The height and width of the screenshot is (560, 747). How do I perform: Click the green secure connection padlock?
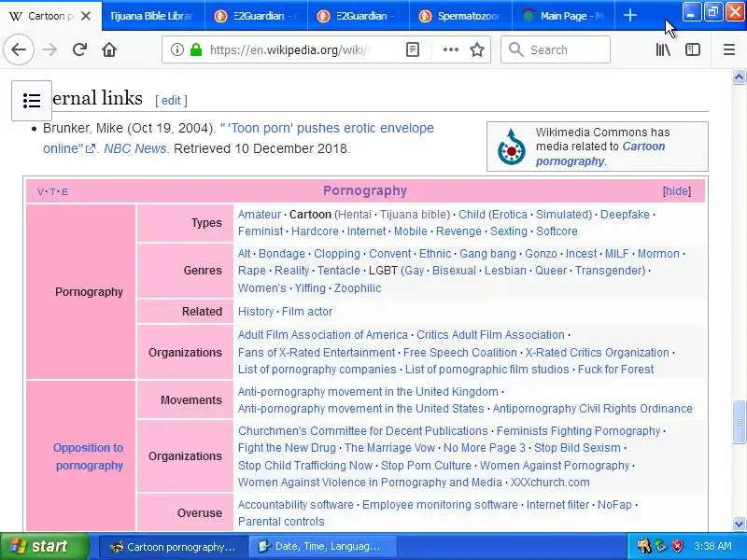tap(196, 49)
